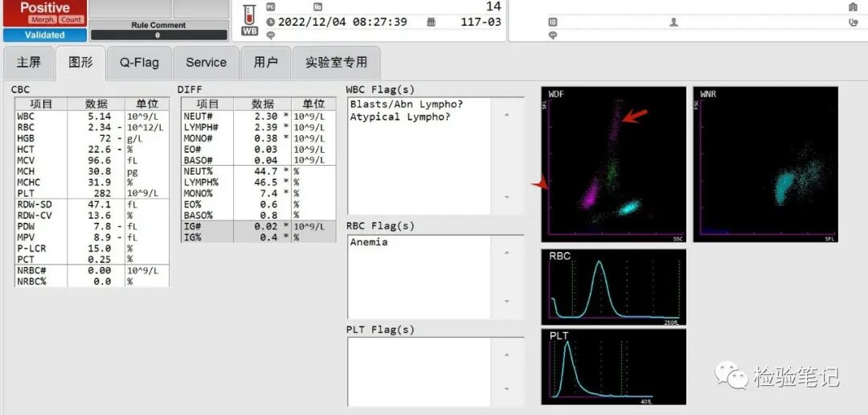Click the RBC value 2.34

coord(99,127)
